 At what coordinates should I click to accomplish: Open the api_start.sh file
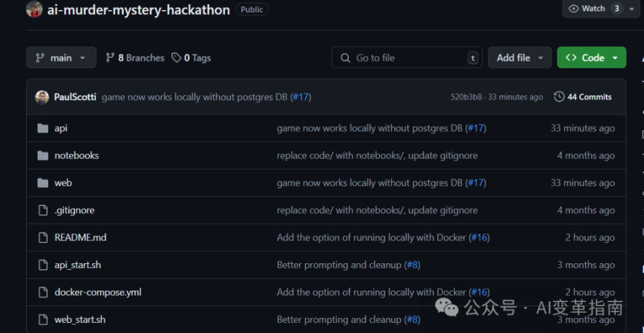pyautogui.click(x=78, y=265)
